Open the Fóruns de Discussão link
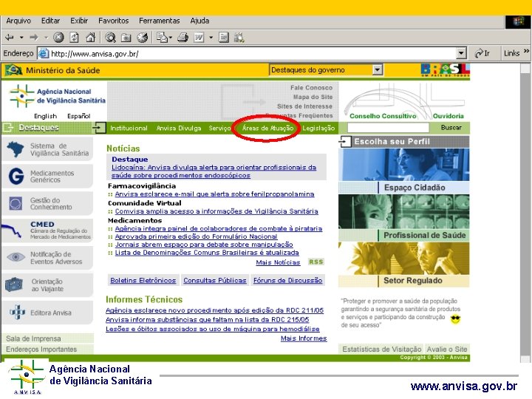Image resolution: width=532 pixels, height=399 pixels. pyautogui.click(x=287, y=280)
